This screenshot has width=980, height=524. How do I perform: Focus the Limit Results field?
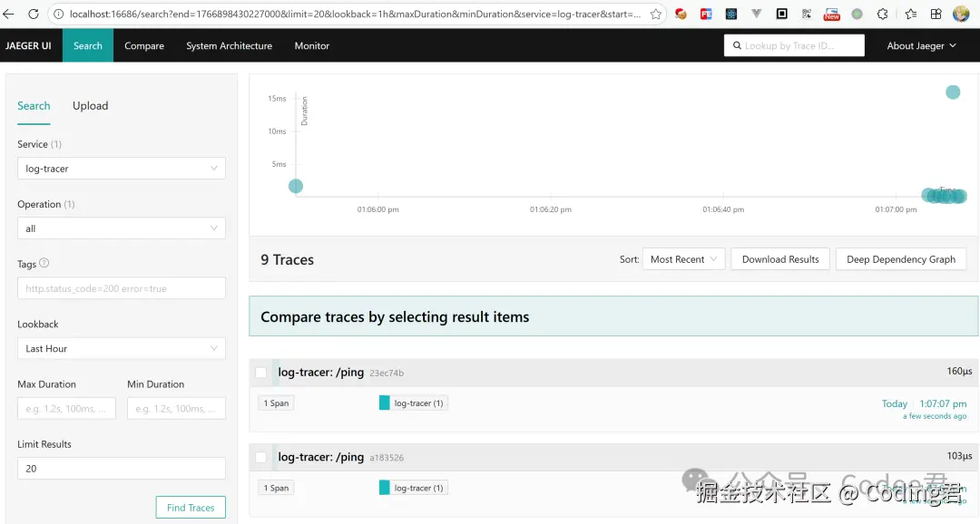pos(122,468)
